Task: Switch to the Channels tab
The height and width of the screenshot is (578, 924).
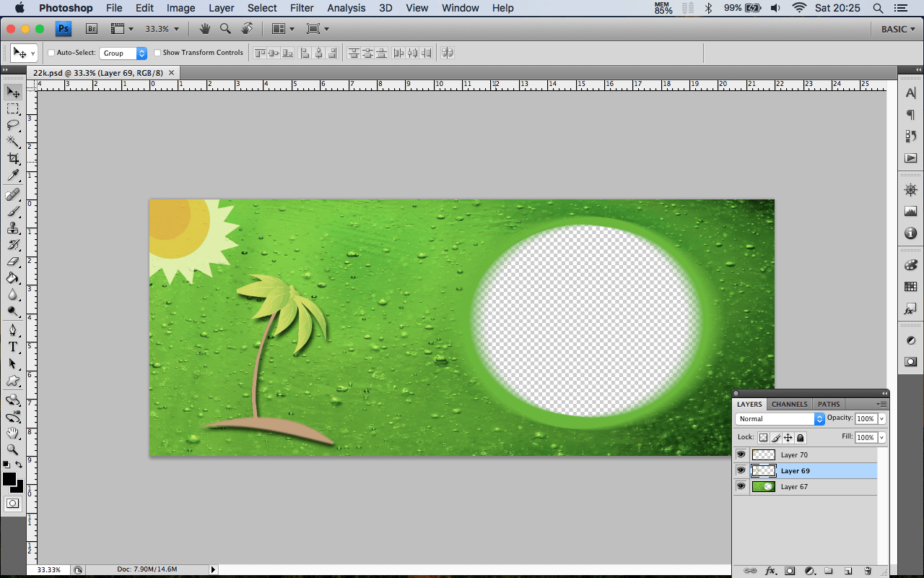Action: (789, 405)
